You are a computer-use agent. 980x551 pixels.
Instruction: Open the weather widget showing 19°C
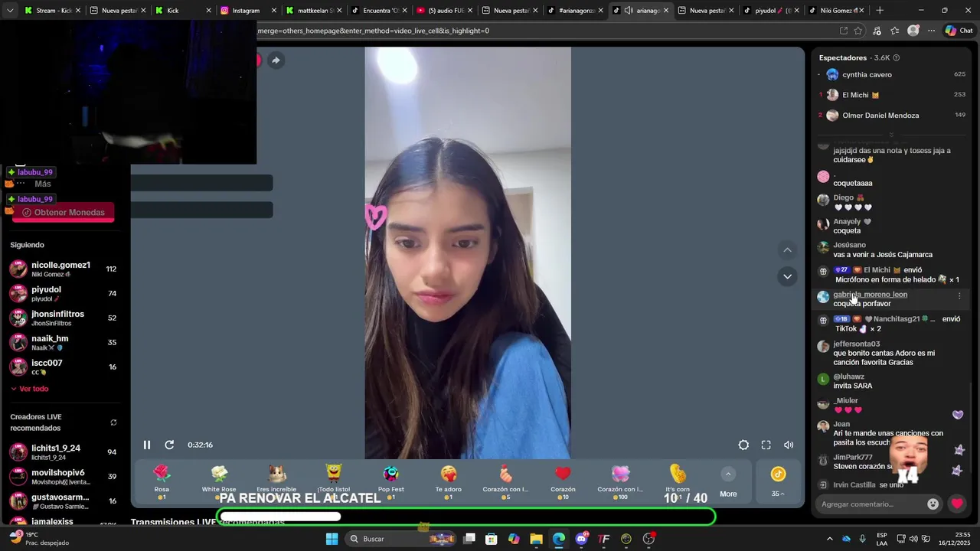38,539
